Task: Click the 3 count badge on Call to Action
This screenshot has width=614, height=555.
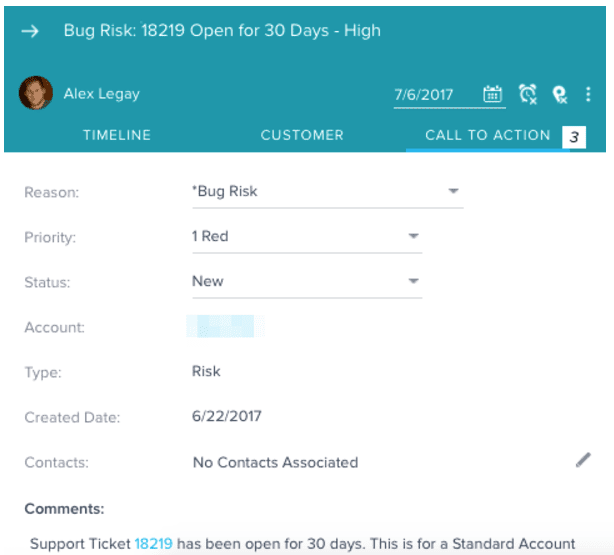Action: tap(573, 137)
